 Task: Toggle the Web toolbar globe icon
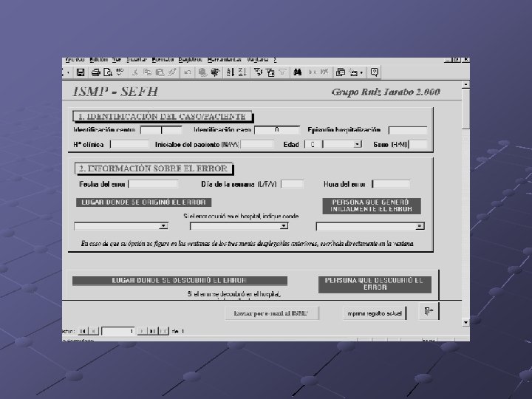pos(215,72)
